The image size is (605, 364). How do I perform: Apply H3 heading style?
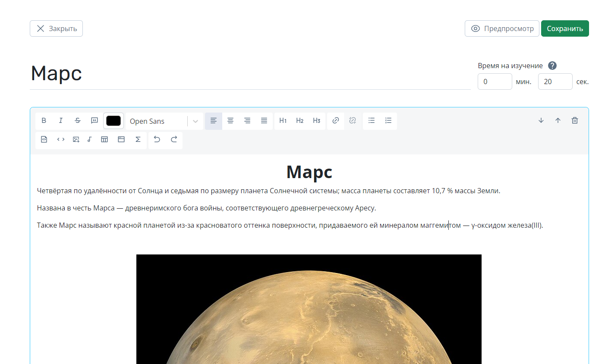coord(317,121)
